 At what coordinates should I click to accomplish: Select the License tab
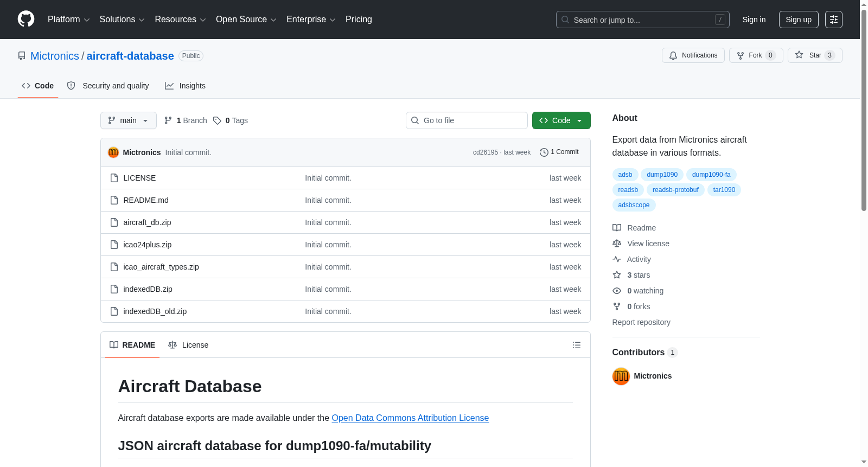(x=188, y=345)
